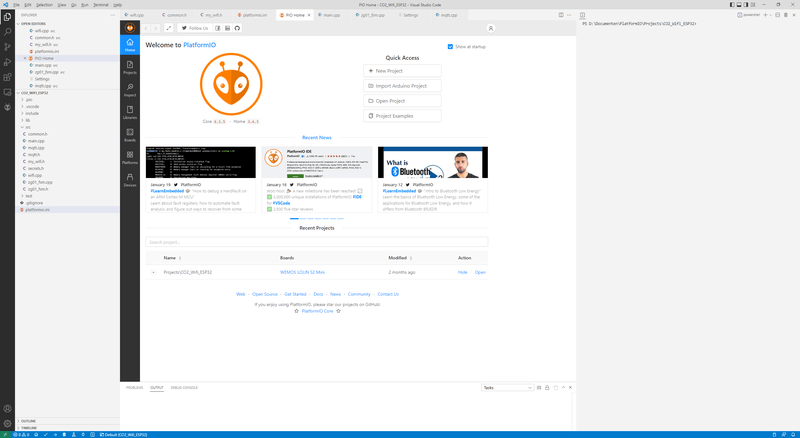
Task: Open the Run and Debug view
Action: pyautogui.click(x=7, y=62)
